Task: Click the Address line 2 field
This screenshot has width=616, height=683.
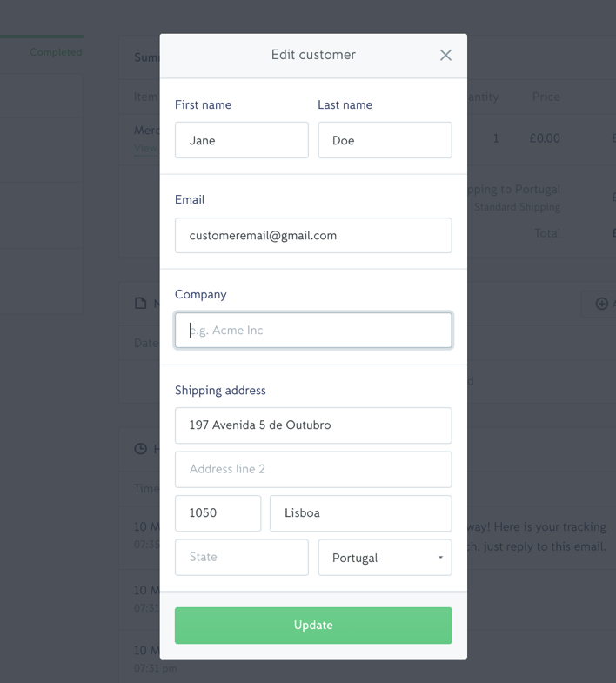Action: (313, 469)
